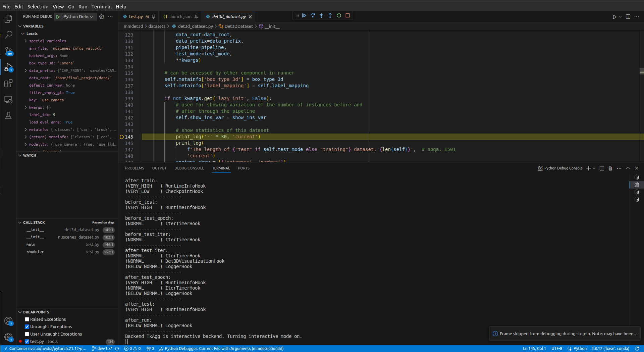644x352 pixels.
Task: Click the Step Into debug icon
Action: tap(322, 15)
